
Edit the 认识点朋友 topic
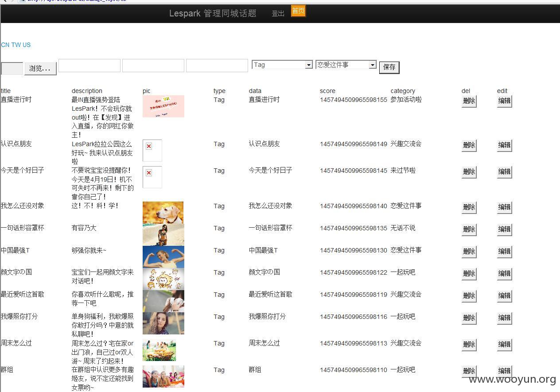[504, 145]
